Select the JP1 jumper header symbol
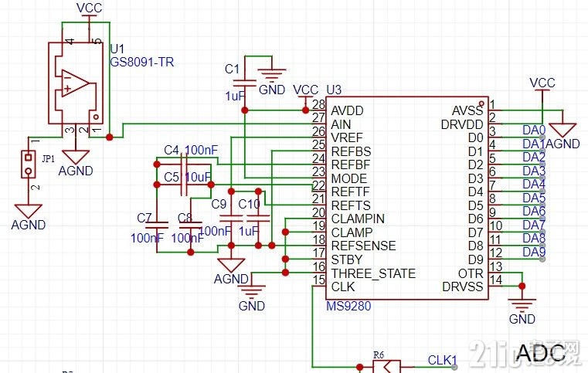 28,164
